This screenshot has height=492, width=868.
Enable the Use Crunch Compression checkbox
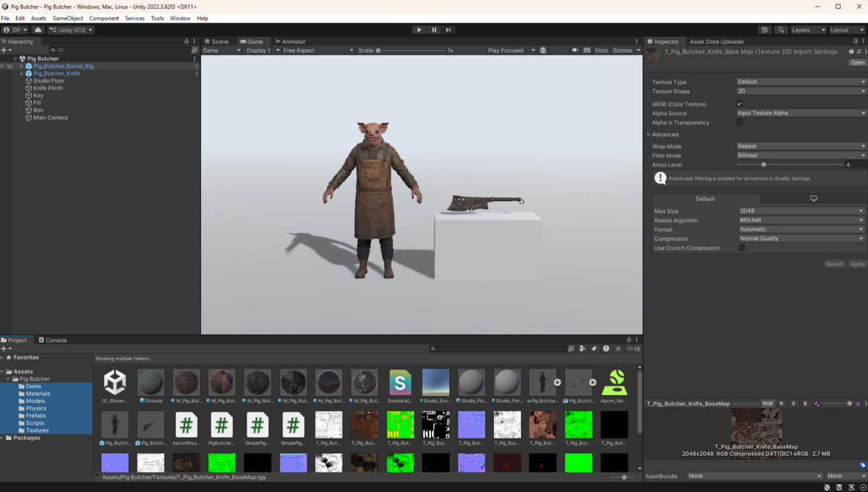point(741,247)
